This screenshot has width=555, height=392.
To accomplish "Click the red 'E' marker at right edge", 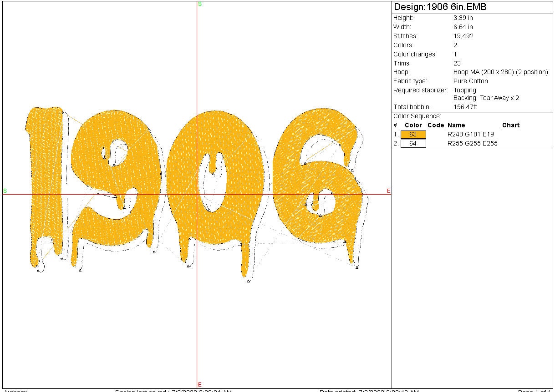I will coord(388,191).
